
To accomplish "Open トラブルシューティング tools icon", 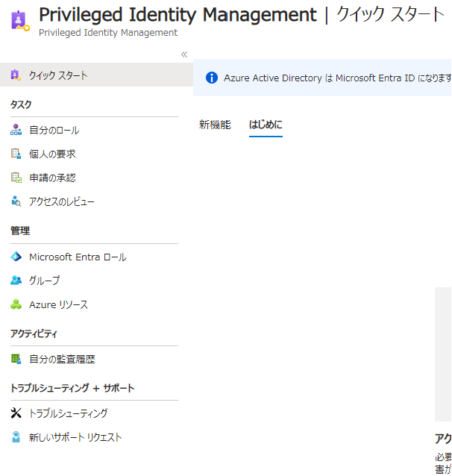I will click(x=16, y=413).
